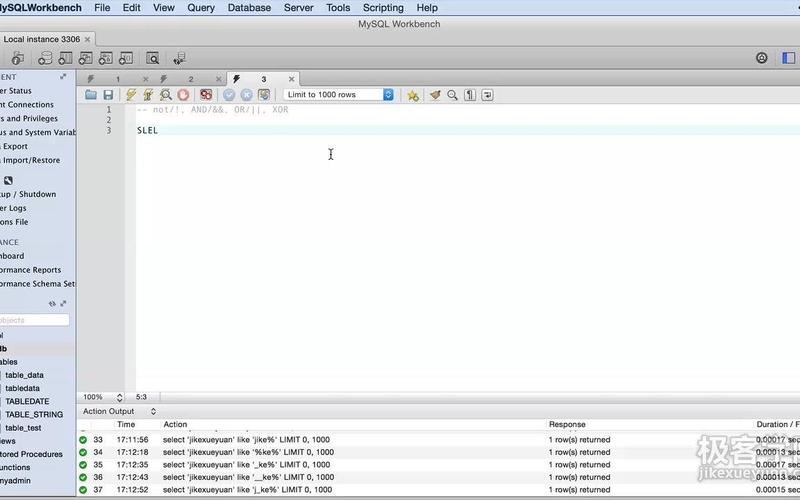Open the Server menu
Viewport: 800px width, 500px height.
coord(298,8)
